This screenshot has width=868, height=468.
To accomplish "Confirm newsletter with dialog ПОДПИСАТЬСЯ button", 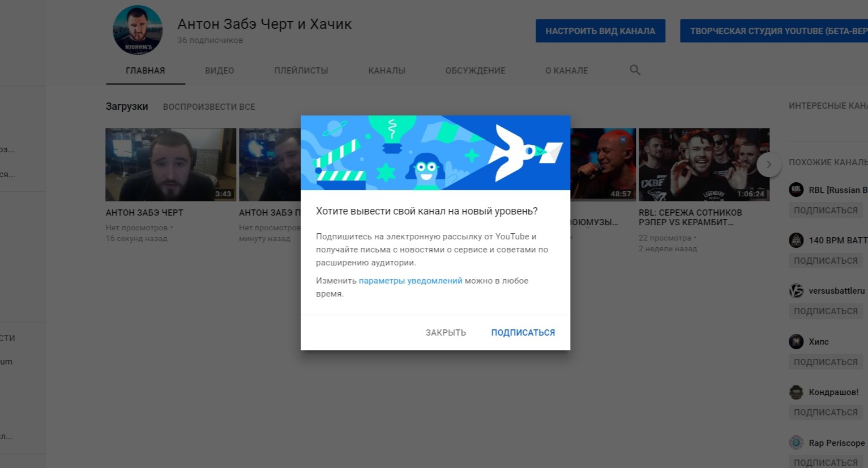I will coord(523,333).
